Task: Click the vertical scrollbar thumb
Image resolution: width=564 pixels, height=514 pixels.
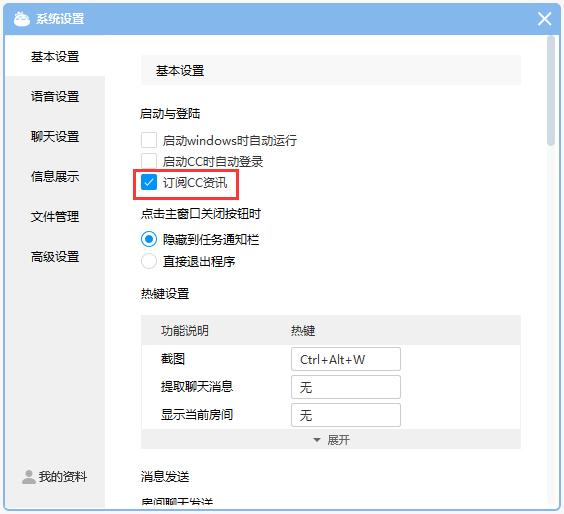Action: coord(551,91)
